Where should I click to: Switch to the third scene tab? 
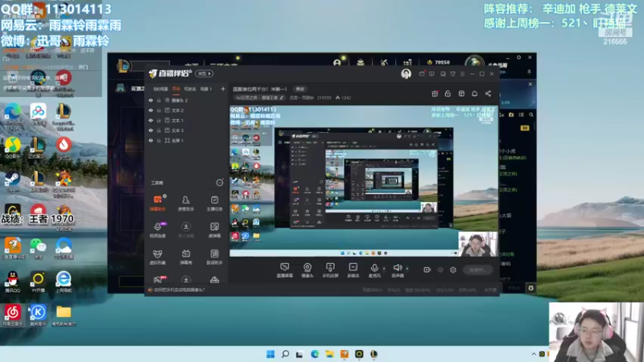(190, 88)
